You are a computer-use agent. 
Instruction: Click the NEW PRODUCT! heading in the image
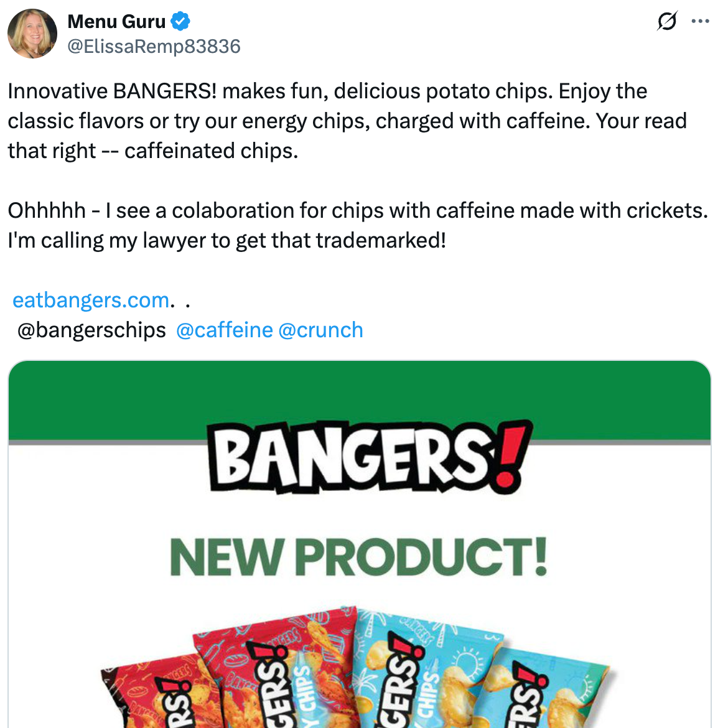pos(358,557)
